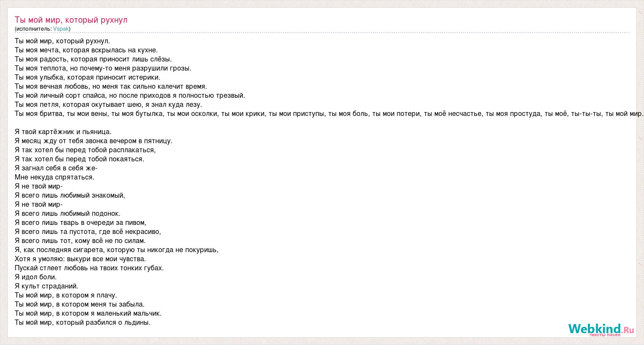Image resolution: width=644 pixels, height=345 pixels.
Task: Click the line about "звонка вечером в пятницу"
Action: point(93,141)
